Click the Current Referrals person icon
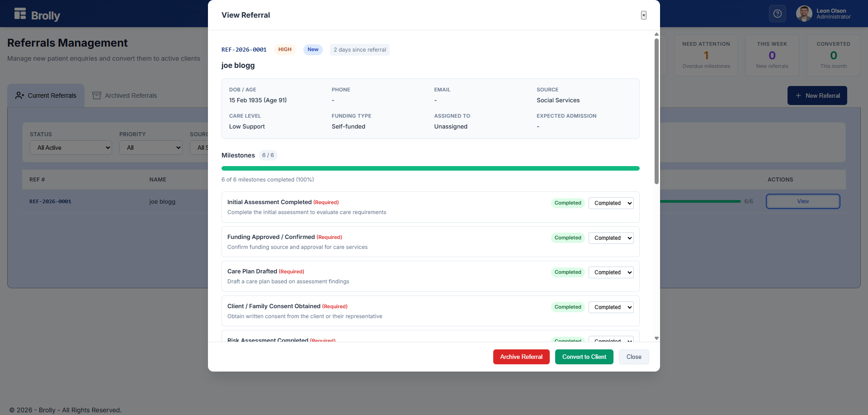This screenshot has width=868, height=415. coord(19,95)
